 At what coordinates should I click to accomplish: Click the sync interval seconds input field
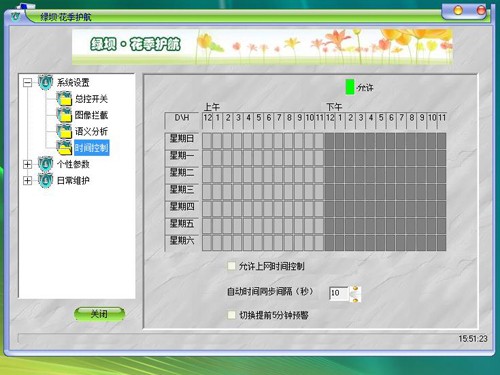(339, 293)
